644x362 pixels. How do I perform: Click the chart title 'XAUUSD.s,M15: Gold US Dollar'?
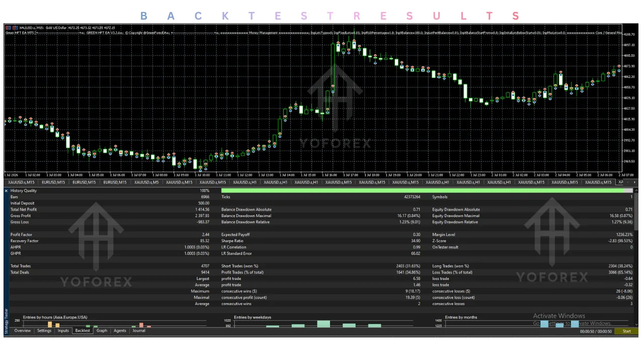coord(42,28)
